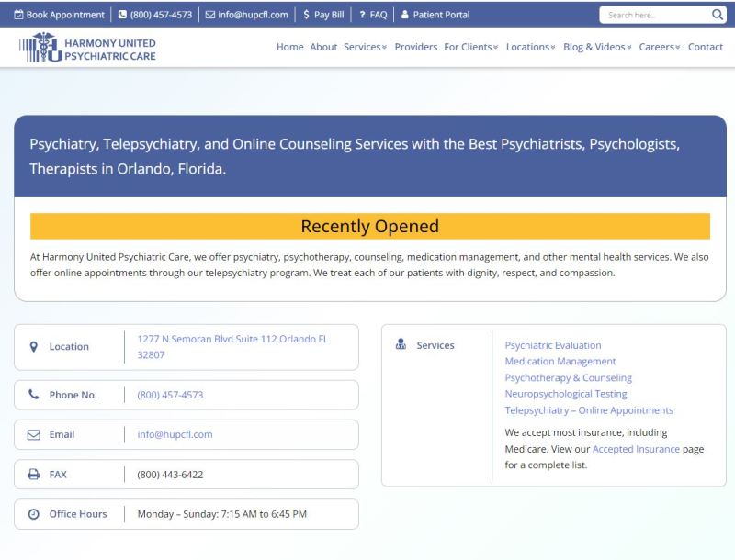735x560 pixels.
Task: Click the fax number (800) 443-6422
Action: pyautogui.click(x=170, y=475)
